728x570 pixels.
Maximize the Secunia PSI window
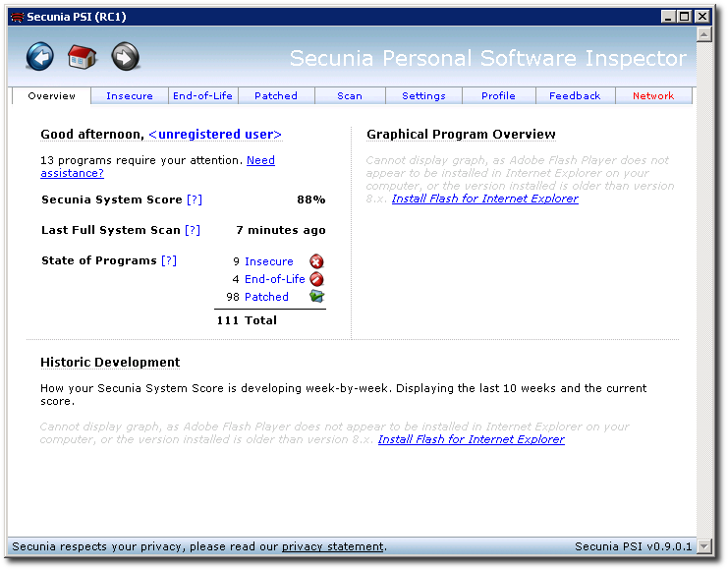point(685,17)
